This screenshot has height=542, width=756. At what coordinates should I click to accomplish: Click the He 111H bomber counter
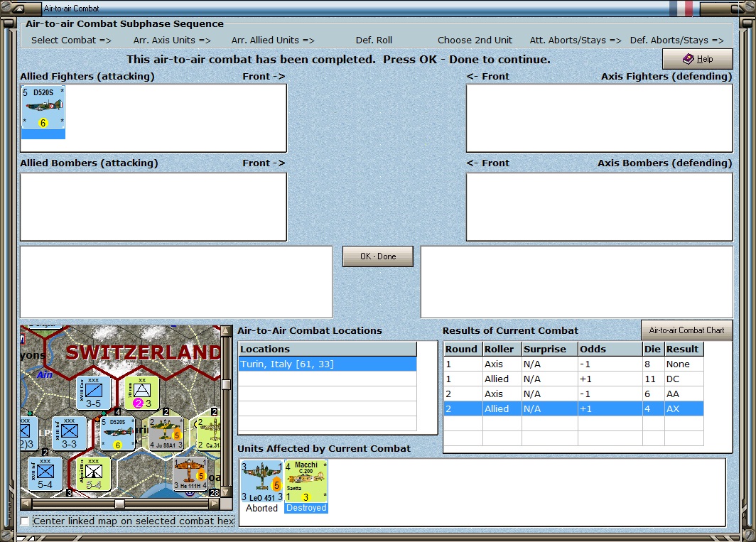(190, 474)
